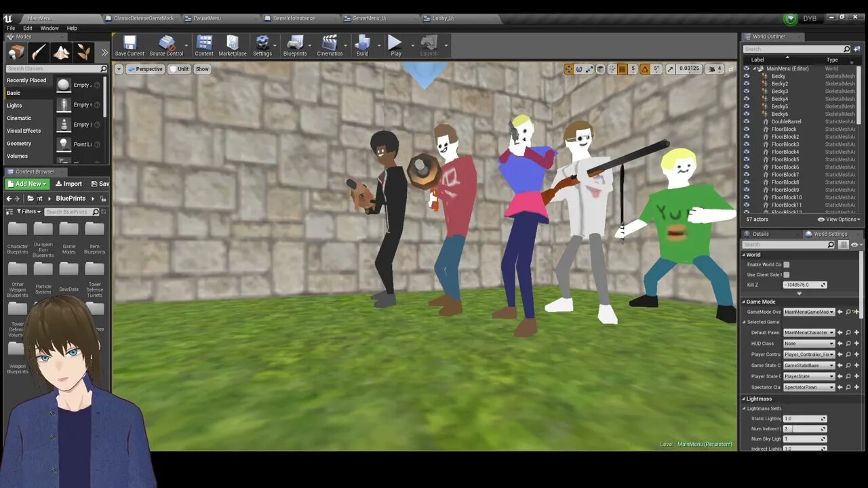
Task: Select the Foliage mode icon
Action: 84,52
